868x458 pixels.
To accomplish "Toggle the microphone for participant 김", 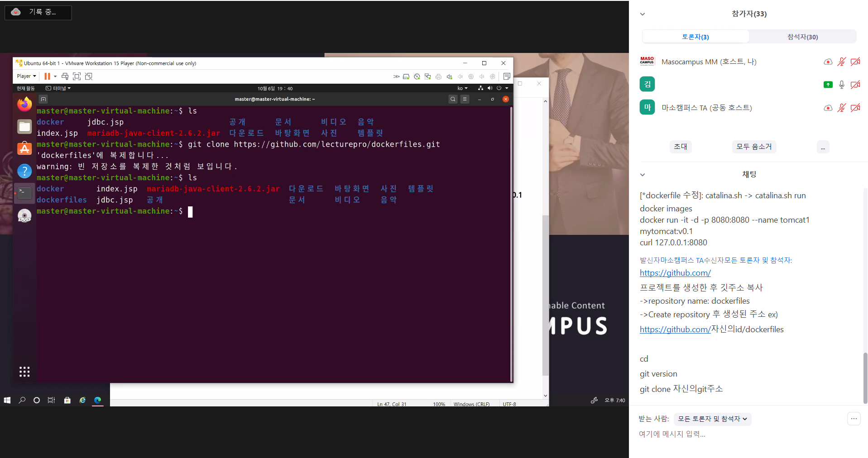I will tap(841, 85).
